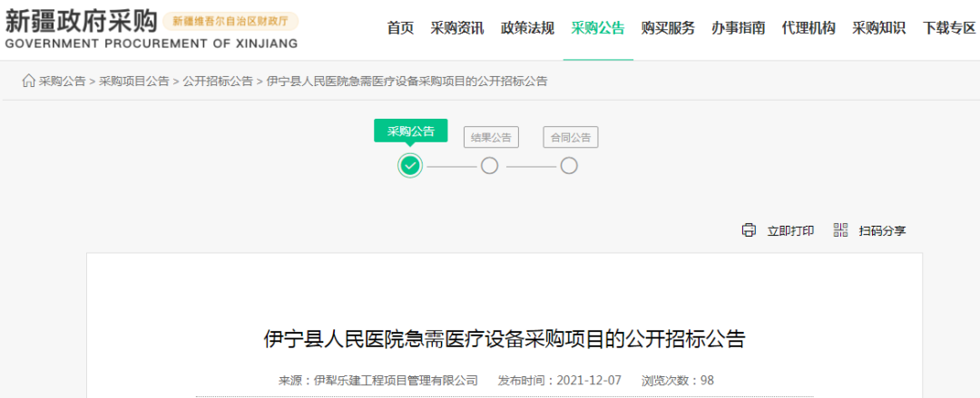Go to the 代理机构 menu
The image size is (980, 398).
point(808,28)
